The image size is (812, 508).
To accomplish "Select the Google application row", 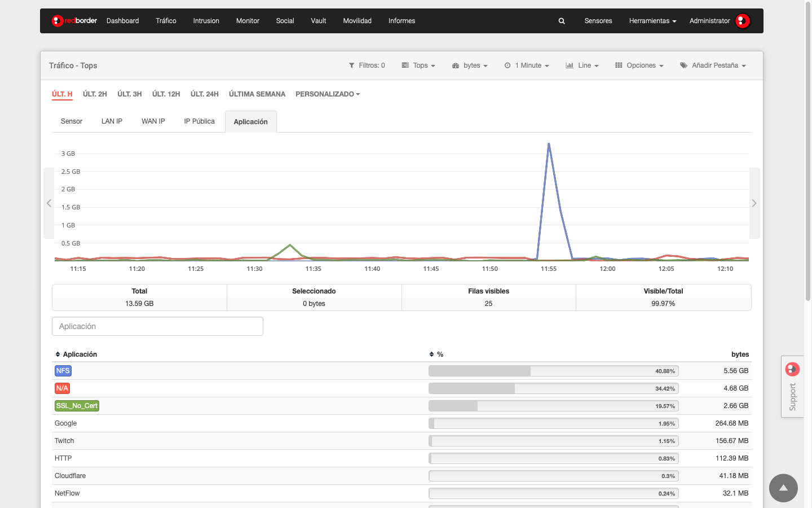I will coord(401,423).
